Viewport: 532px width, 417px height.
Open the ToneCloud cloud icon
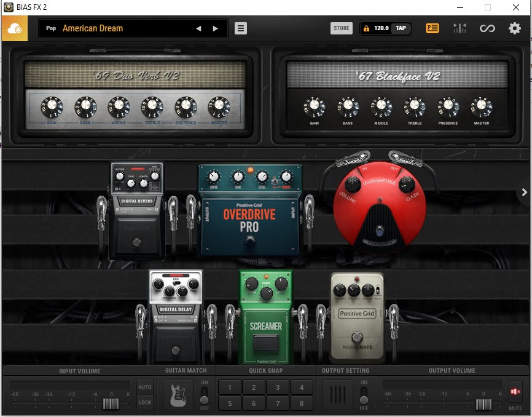[15, 28]
